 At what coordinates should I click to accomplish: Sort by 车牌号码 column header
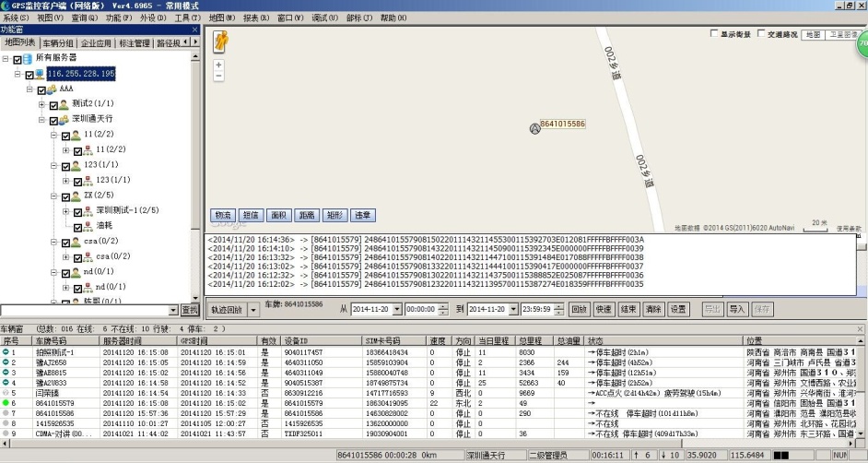coord(65,341)
